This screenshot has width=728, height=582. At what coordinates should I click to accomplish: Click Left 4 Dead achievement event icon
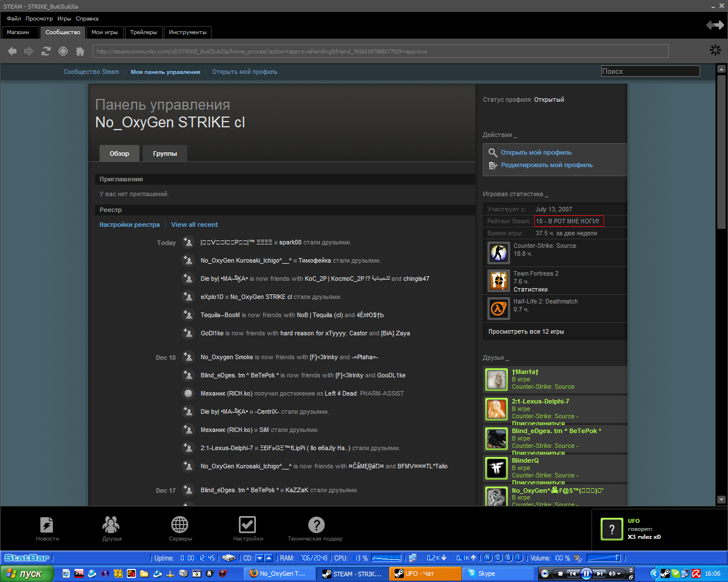click(188, 393)
